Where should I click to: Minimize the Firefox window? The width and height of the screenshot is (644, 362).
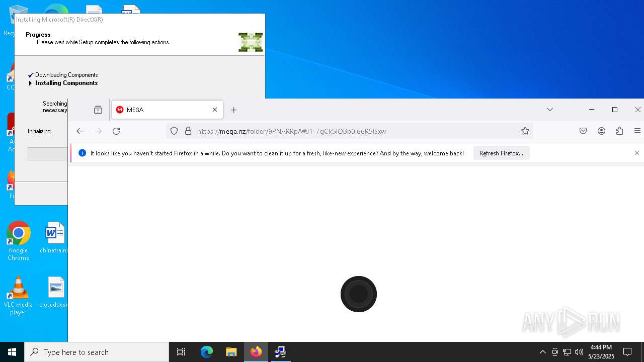(x=592, y=110)
